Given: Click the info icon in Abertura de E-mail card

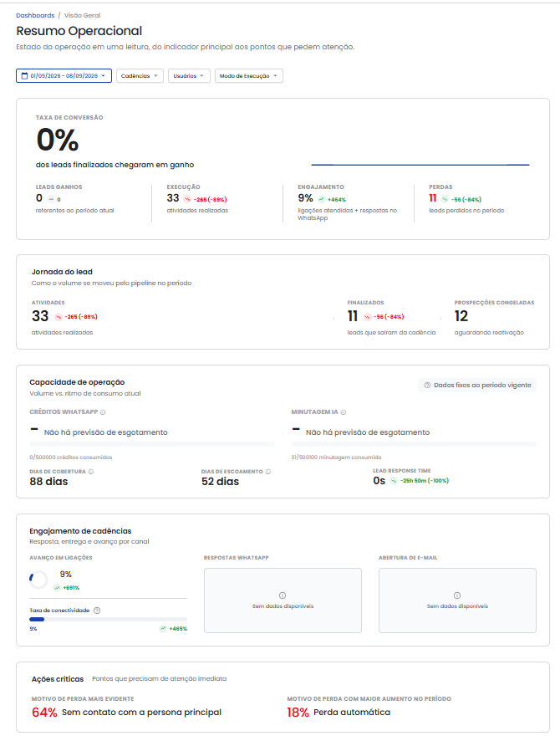Looking at the screenshot, I should (457, 595).
